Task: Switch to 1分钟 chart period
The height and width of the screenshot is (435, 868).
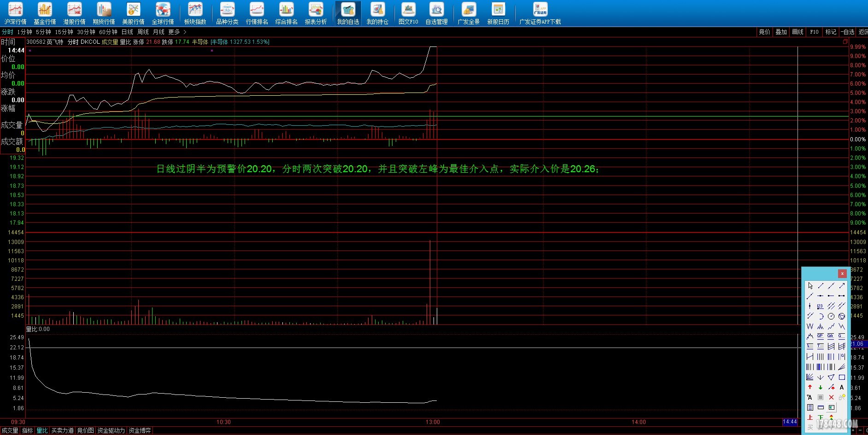Action: pos(24,32)
